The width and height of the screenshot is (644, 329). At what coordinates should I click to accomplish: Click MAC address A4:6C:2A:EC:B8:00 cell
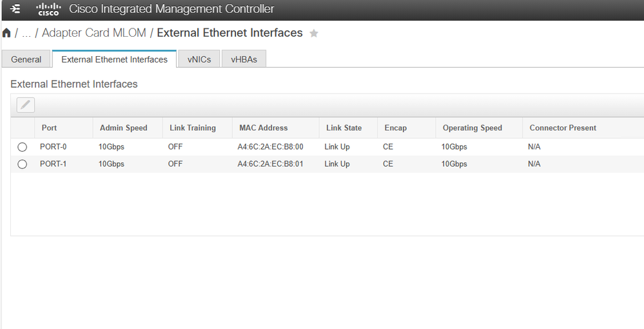[x=270, y=147]
